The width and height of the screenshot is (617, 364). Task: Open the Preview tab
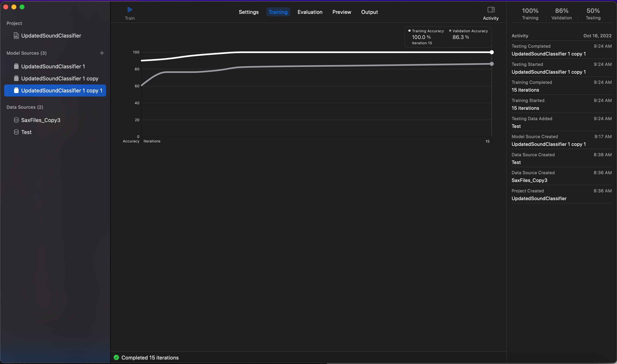coord(342,12)
